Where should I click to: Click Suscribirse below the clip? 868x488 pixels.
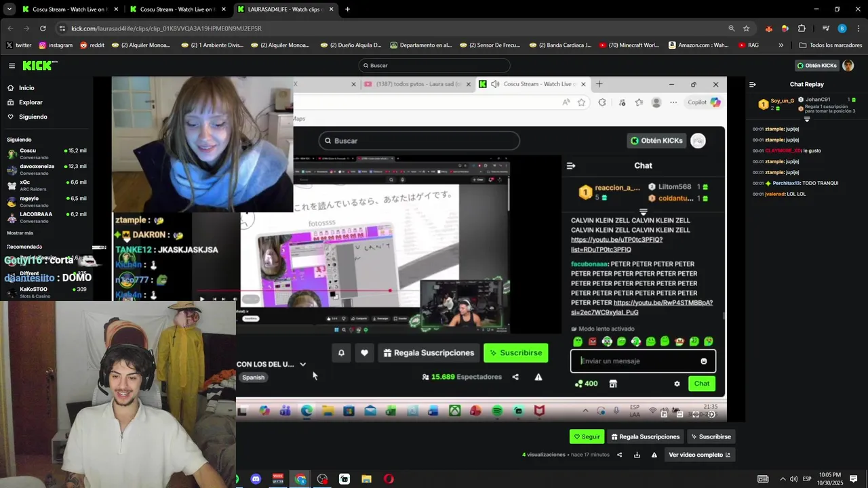point(711,436)
